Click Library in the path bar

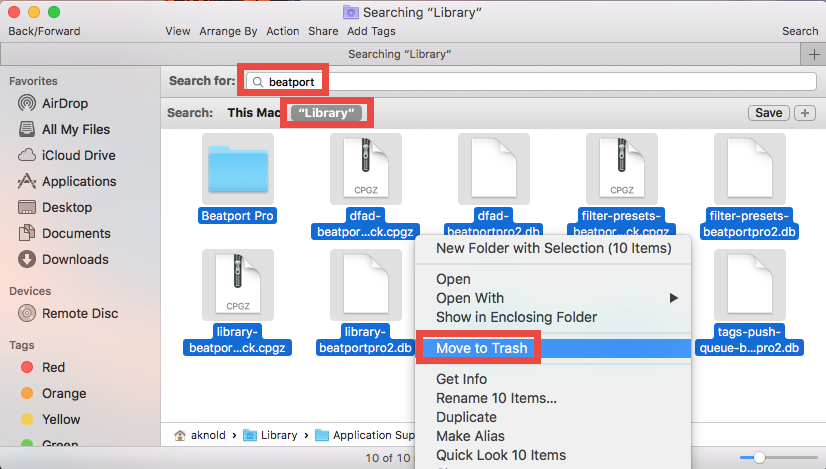279,435
